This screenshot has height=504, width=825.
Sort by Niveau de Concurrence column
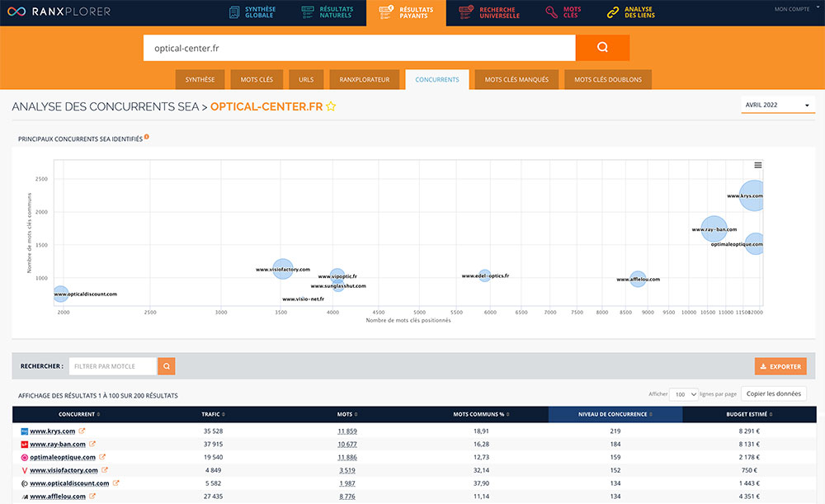click(615, 415)
